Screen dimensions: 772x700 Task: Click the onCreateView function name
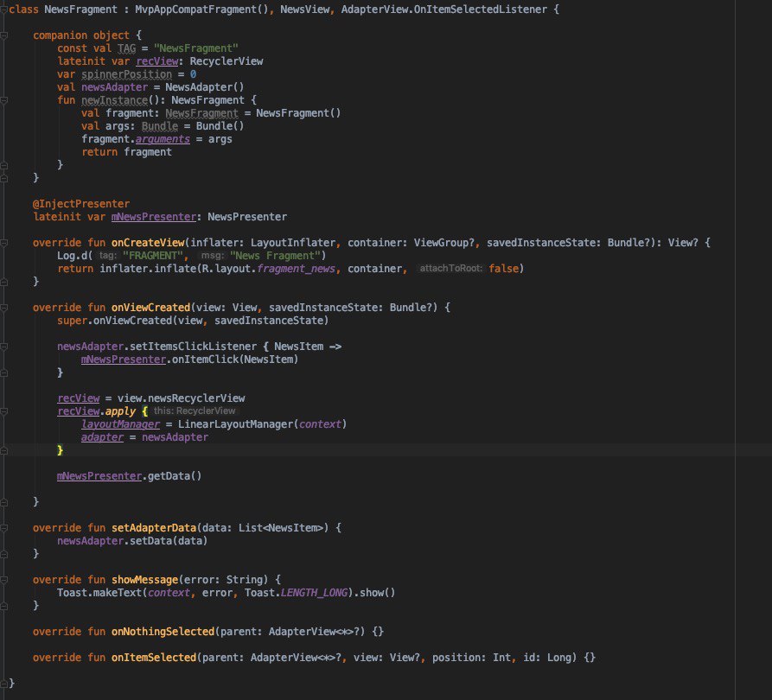pyautogui.click(x=148, y=243)
